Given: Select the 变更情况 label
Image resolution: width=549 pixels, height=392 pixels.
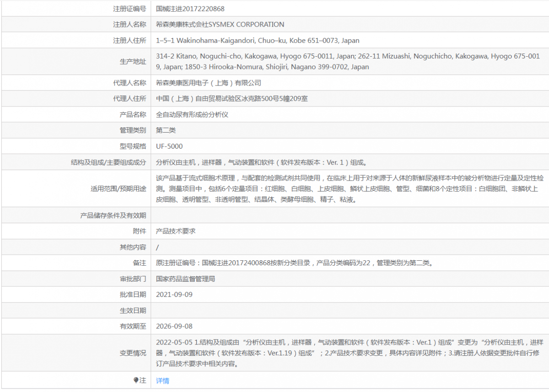Looking at the screenshot, I should [133, 353].
